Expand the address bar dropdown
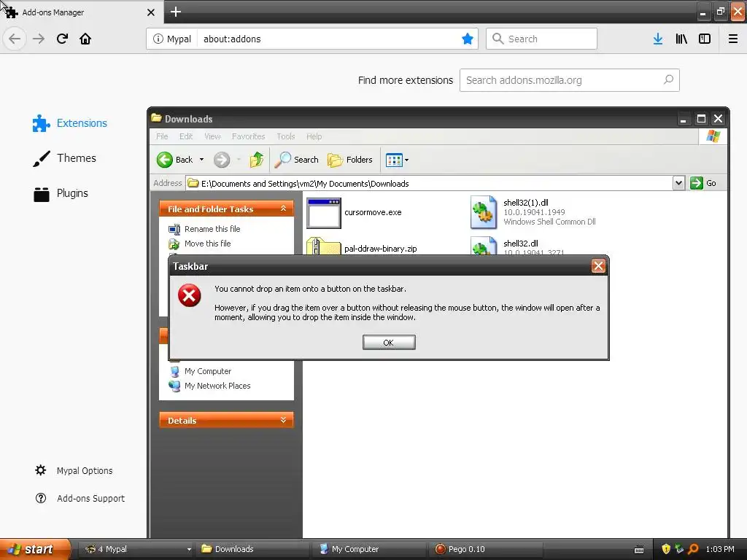 click(679, 183)
